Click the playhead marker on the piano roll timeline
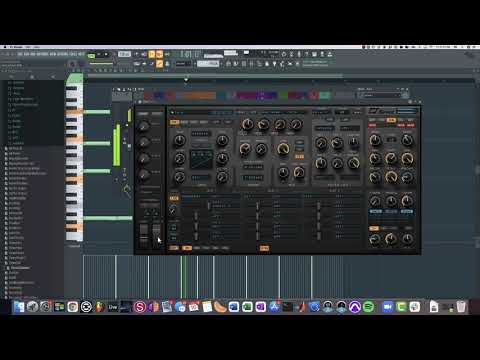Image resolution: width=480 pixels, height=360 pixels. pos(186,79)
